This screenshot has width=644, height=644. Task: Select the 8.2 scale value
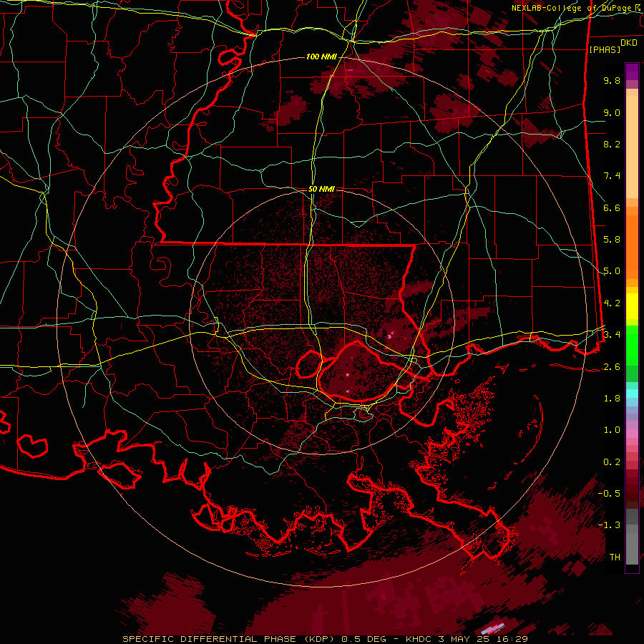tap(612, 144)
